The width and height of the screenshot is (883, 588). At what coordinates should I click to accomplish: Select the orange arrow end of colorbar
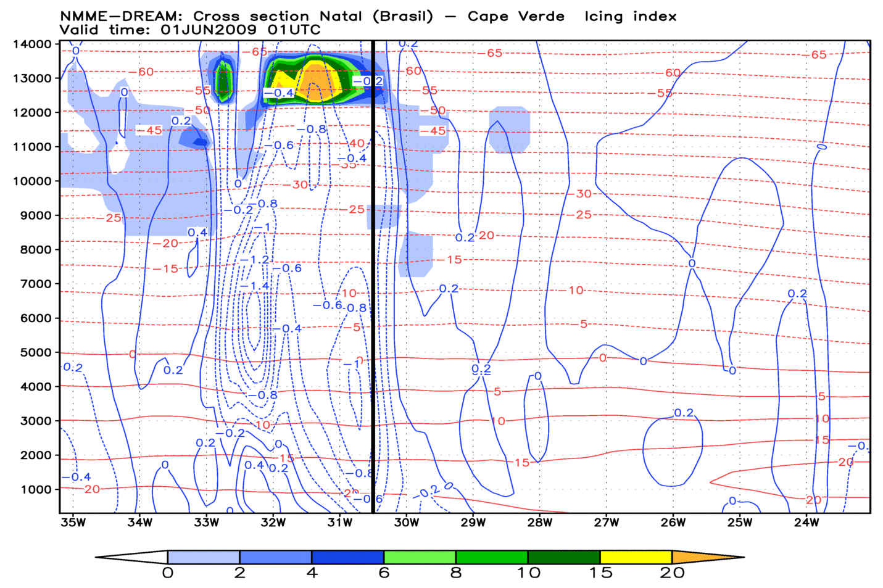[x=708, y=557]
